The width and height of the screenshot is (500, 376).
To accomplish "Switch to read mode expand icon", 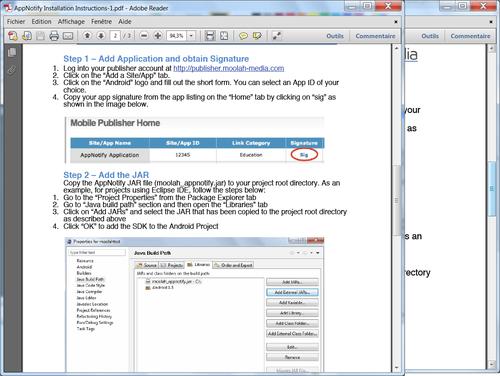I will (x=277, y=36).
